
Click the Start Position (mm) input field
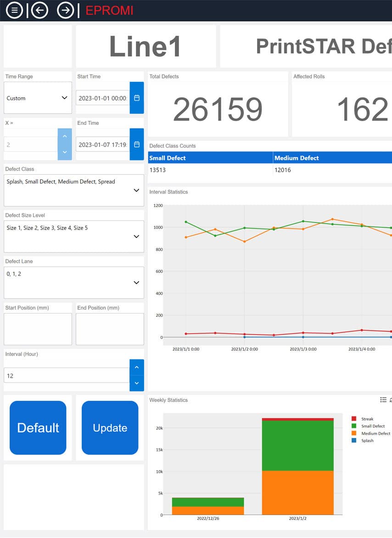pos(38,329)
